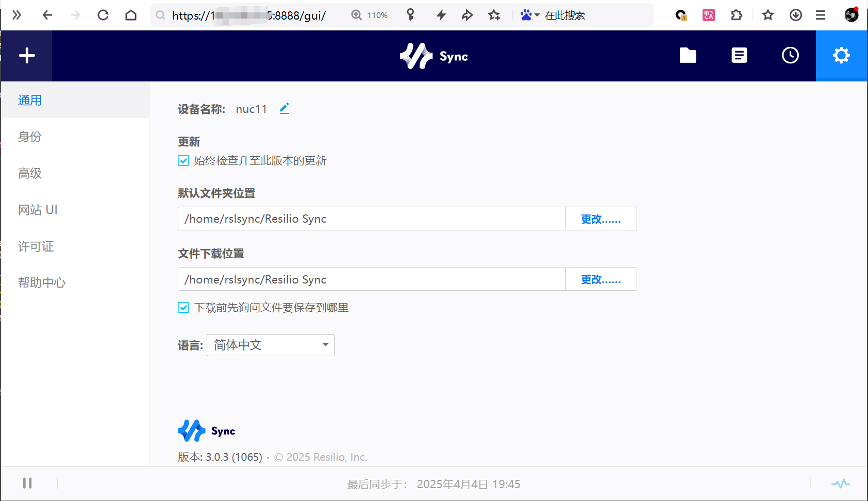
Task: Reload the page
Action: [103, 15]
